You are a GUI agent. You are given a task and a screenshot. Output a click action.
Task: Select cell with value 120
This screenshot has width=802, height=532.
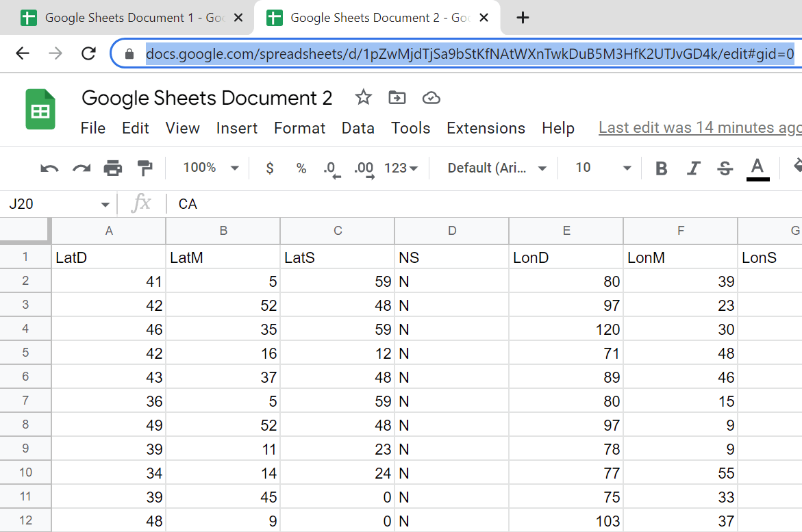[566, 329]
